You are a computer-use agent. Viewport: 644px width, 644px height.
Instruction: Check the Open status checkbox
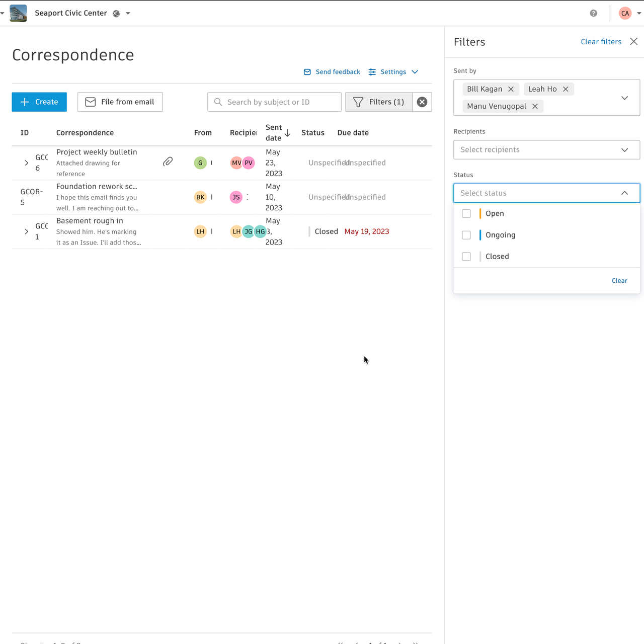(466, 214)
